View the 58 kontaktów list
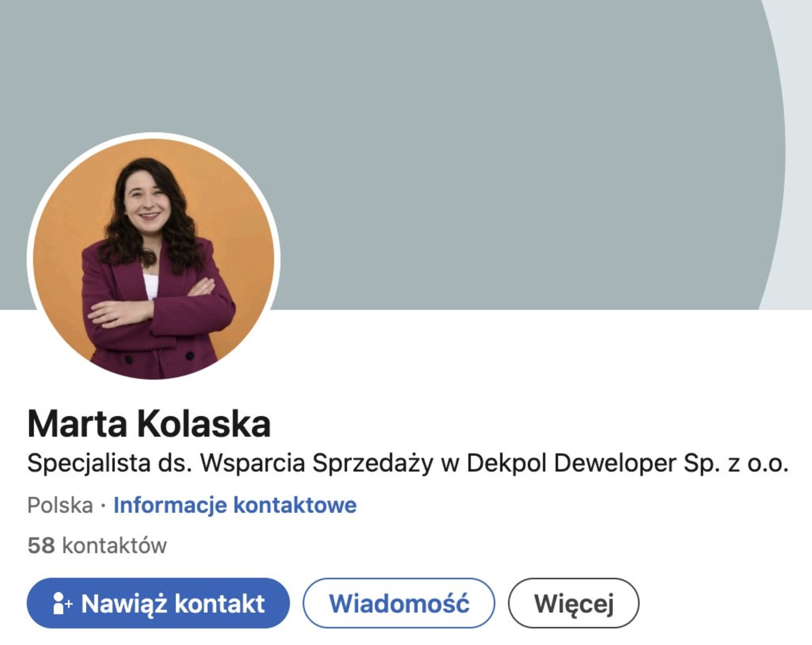The image size is (812, 645). [97, 546]
